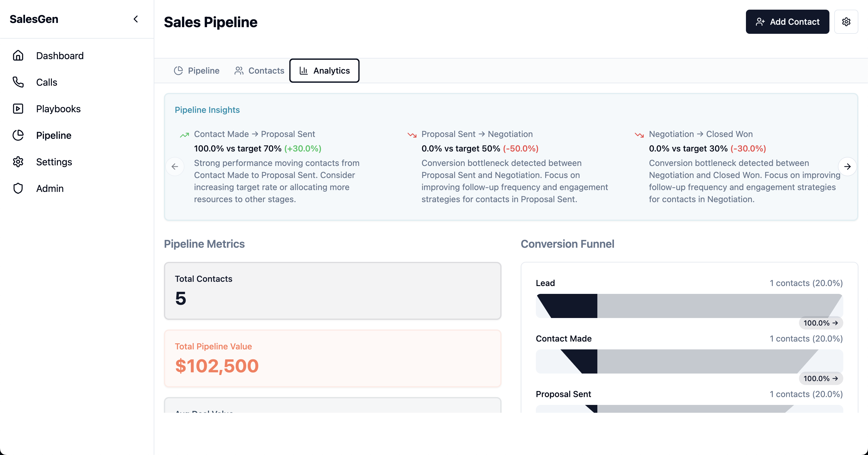
Task: Open pipeline settings gear in header
Action: tap(846, 22)
